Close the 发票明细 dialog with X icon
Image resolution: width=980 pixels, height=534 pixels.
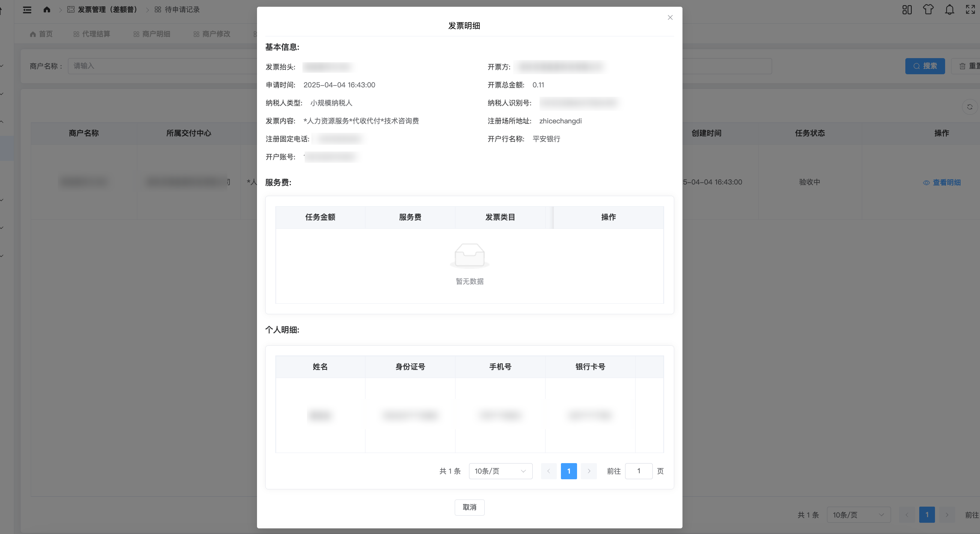[670, 18]
